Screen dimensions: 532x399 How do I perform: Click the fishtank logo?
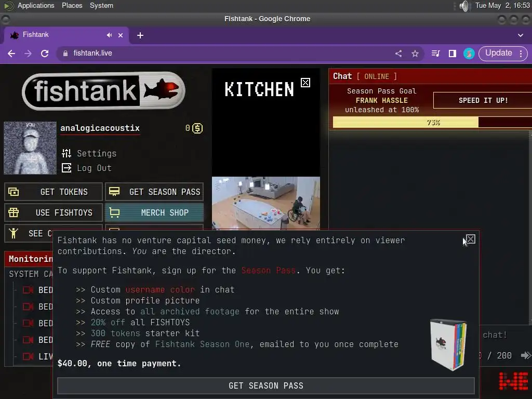click(x=103, y=90)
